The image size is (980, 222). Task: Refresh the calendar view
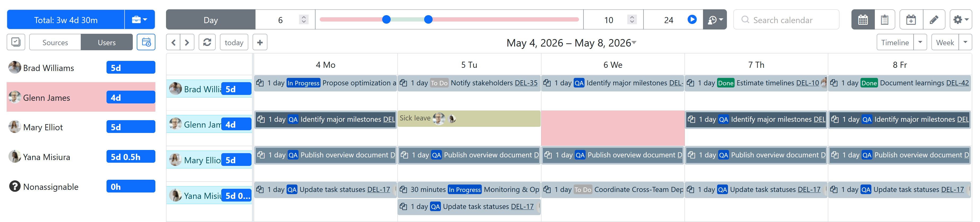(x=207, y=42)
